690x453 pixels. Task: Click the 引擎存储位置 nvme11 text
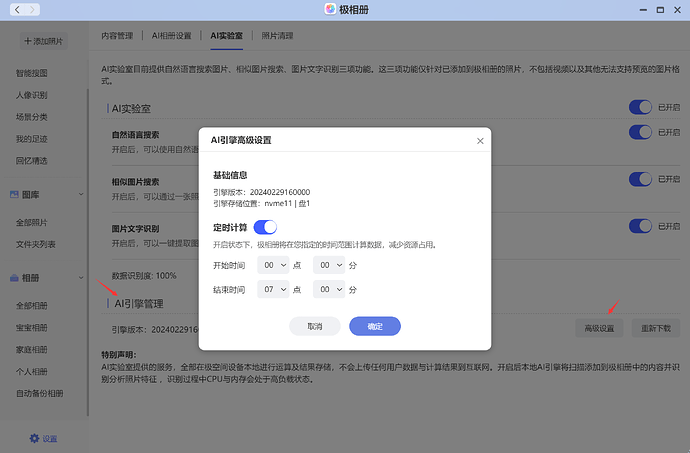coord(261,203)
